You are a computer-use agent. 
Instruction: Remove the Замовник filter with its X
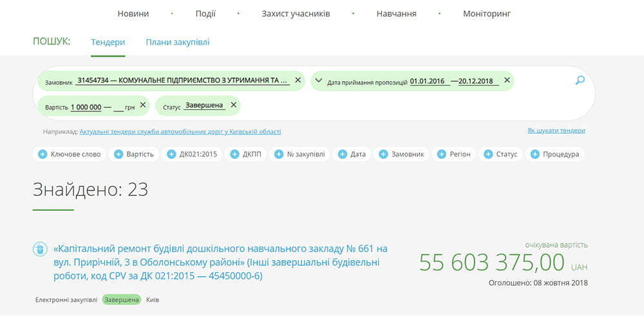pyautogui.click(x=298, y=80)
